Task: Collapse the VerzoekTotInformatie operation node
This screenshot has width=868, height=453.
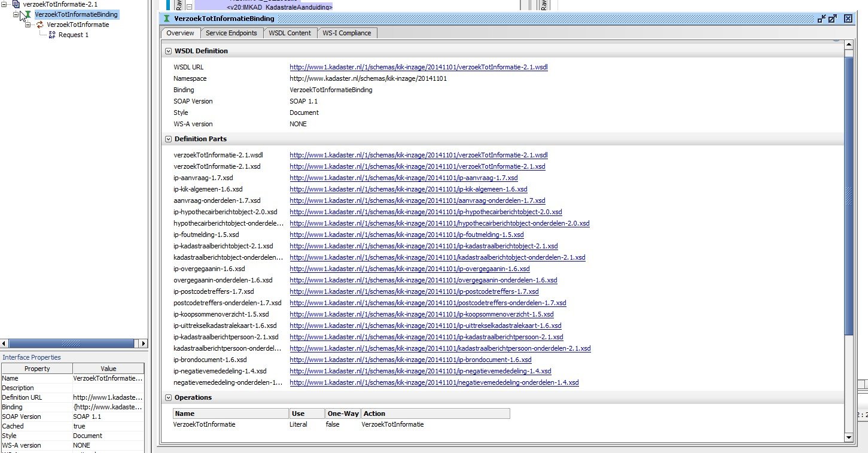Action: pos(28,25)
